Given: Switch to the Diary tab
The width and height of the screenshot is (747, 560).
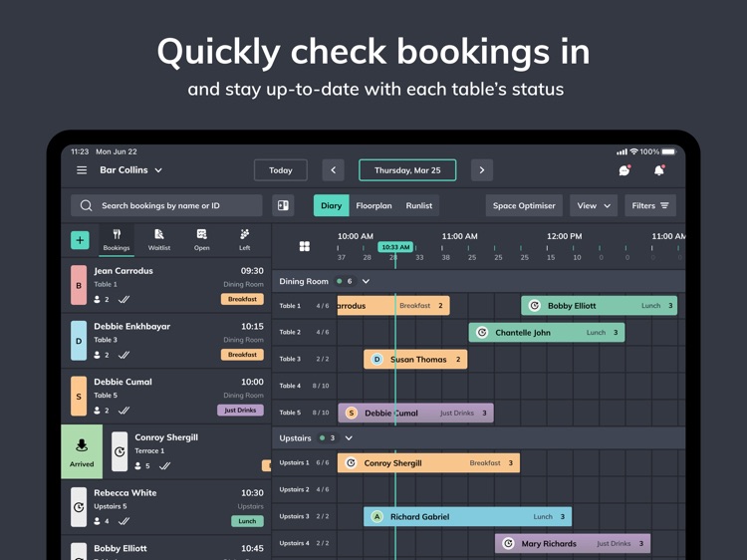Looking at the screenshot, I should tap(331, 205).
